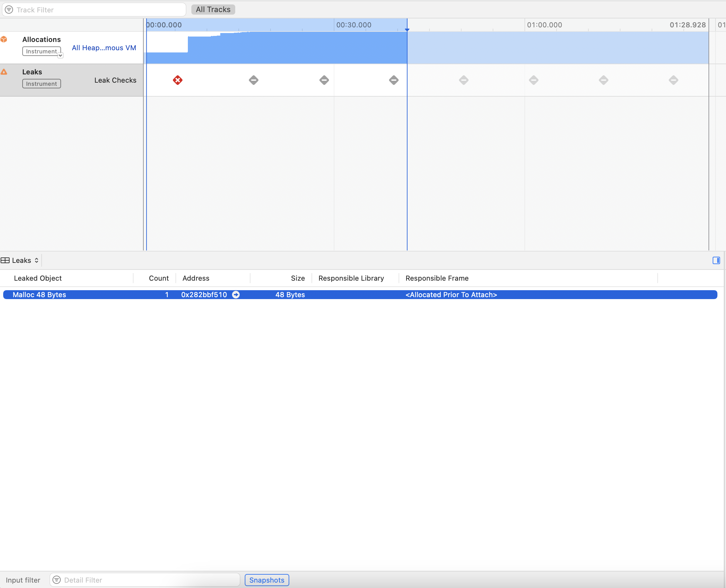This screenshot has height=588, width=726.
Task: Click the filter icon in Track Filter field
Action: pyautogui.click(x=9, y=10)
